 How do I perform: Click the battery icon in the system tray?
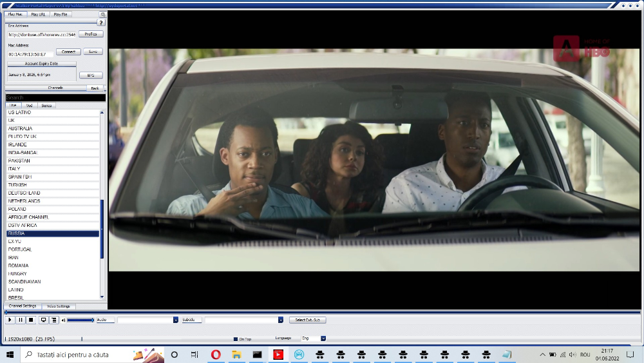[x=553, y=355]
